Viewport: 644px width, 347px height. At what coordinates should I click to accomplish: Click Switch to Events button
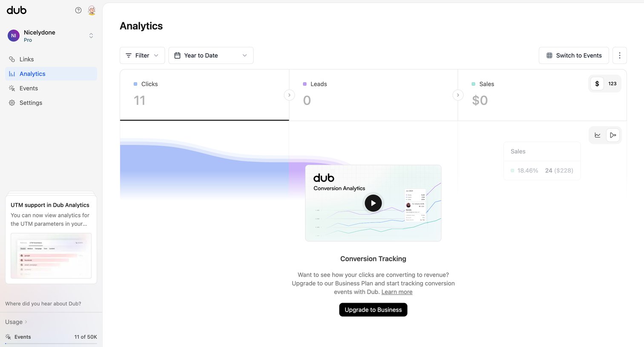tap(574, 55)
